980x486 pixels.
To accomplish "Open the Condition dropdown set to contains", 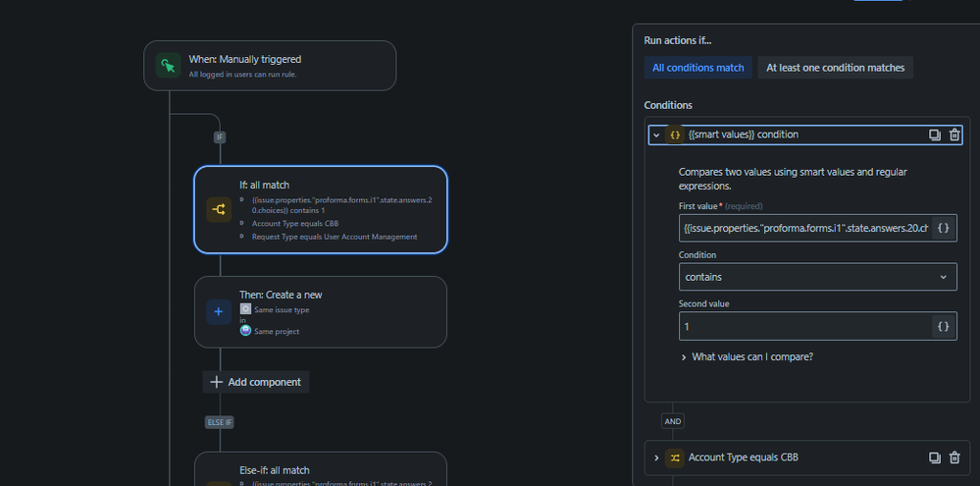I will pyautogui.click(x=817, y=277).
